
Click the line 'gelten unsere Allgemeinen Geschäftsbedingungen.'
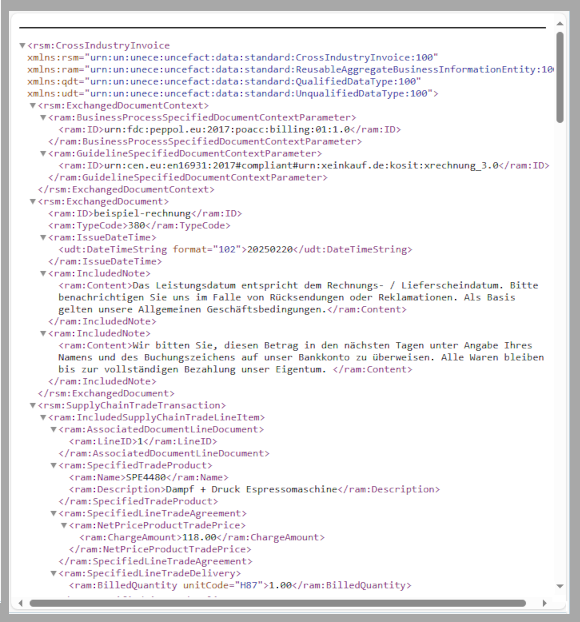click(x=192, y=309)
